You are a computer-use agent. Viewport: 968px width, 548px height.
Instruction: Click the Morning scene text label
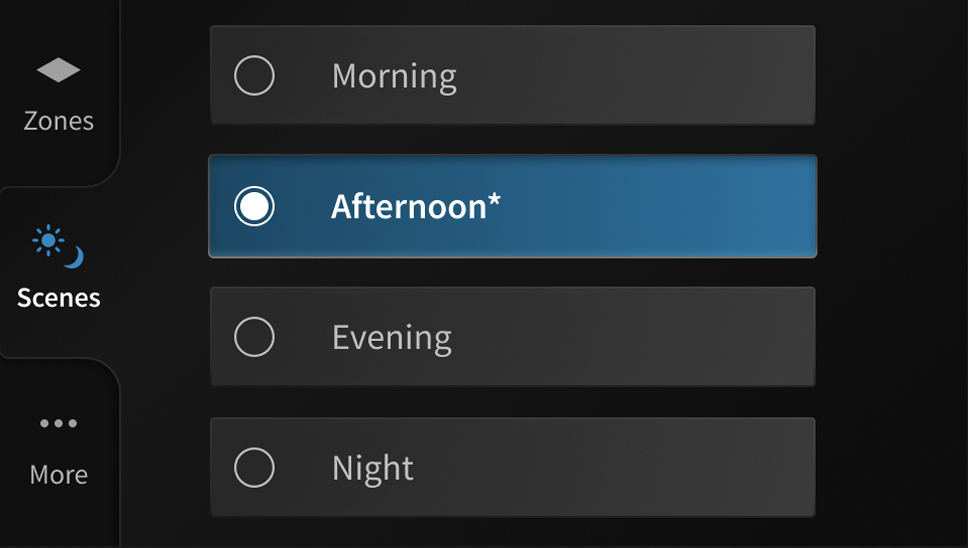394,76
